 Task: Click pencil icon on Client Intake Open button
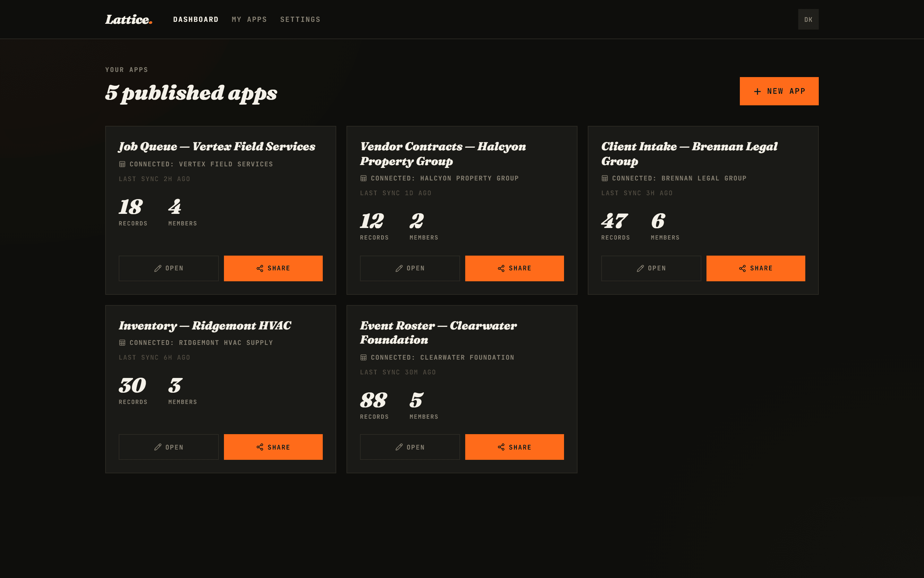tap(640, 268)
